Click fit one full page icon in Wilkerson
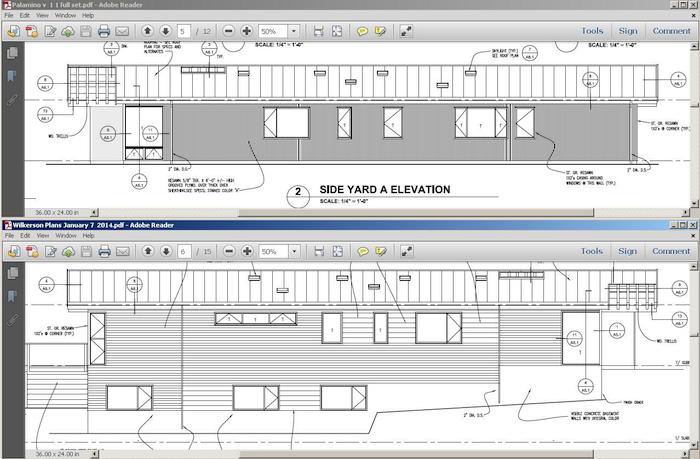Viewport: 700px width, 459px height. coord(338,251)
